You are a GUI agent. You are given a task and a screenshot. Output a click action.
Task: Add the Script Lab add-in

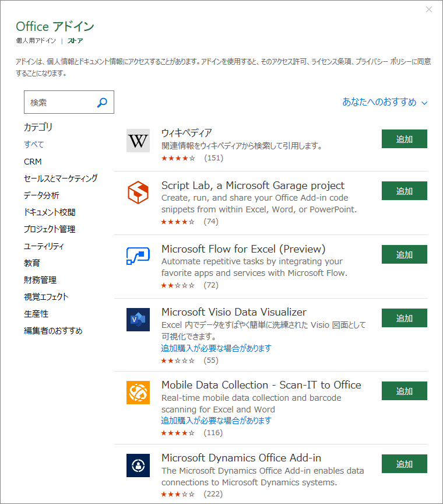[404, 191]
